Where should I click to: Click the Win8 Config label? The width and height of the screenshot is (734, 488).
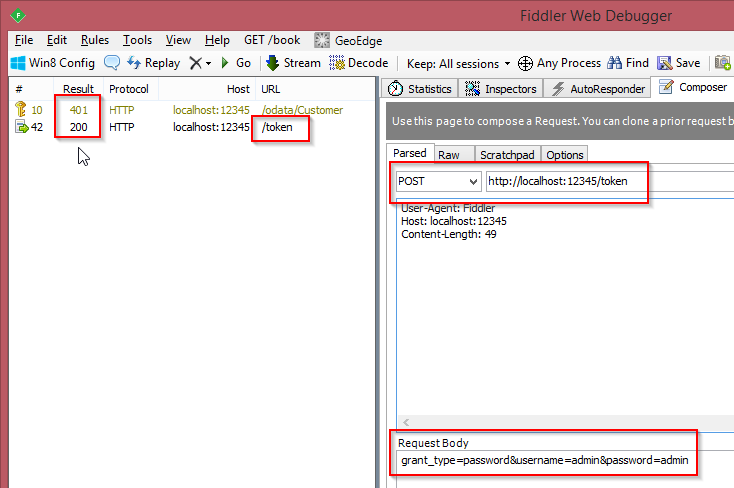(x=62, y=63)
